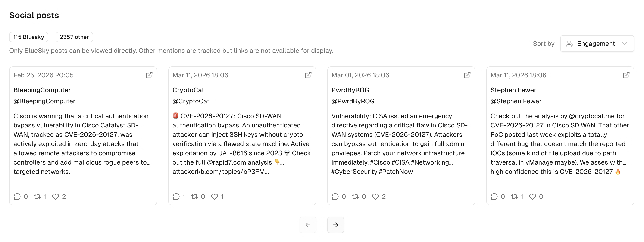This screenshot has height=242, width=644.
Task: Open Stephen Fewer post external link icon
Action: pyautogui.click(x=626, y=75)
